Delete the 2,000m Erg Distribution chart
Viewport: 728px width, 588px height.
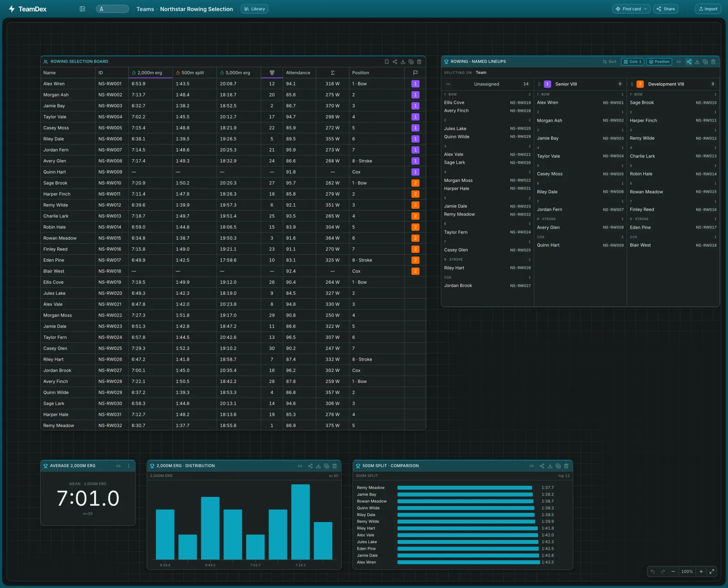[x=335, y=466]
